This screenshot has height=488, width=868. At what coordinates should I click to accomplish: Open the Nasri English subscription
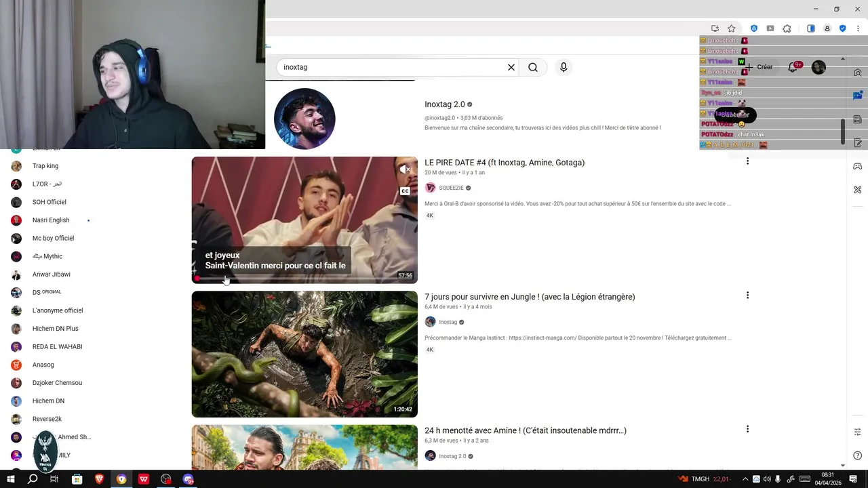click(51, 220)
